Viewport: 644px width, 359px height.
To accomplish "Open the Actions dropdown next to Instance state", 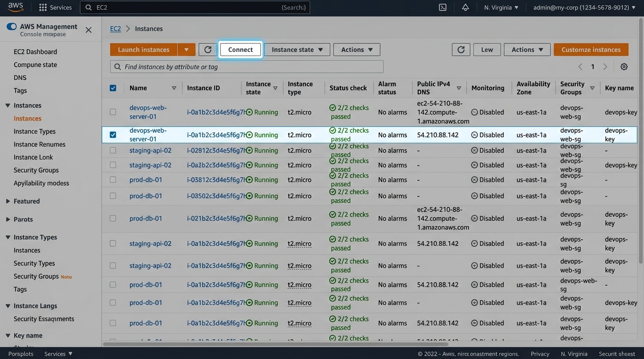I will pos(357,50).
